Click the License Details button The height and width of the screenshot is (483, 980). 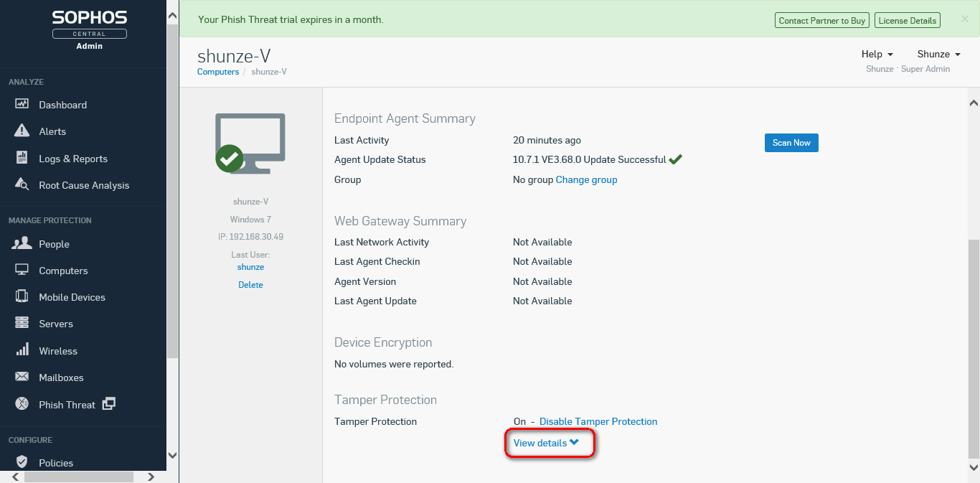click(x=908, y=21)
